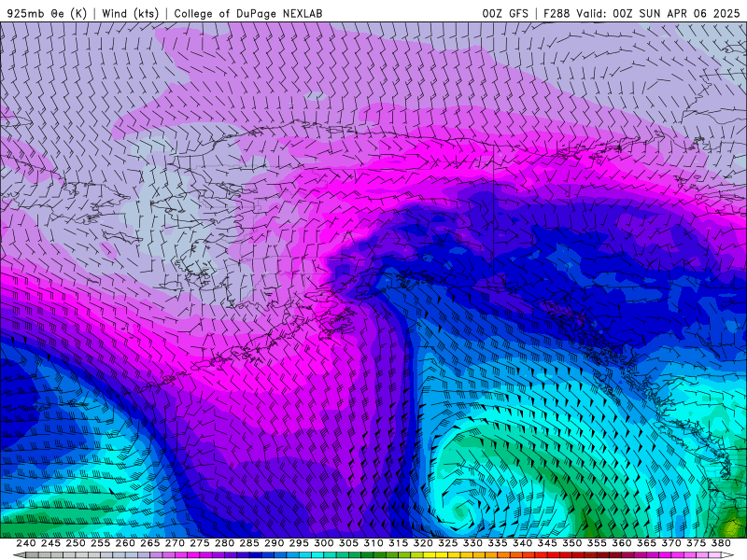Click the 245 color scale label

[50, 543]
